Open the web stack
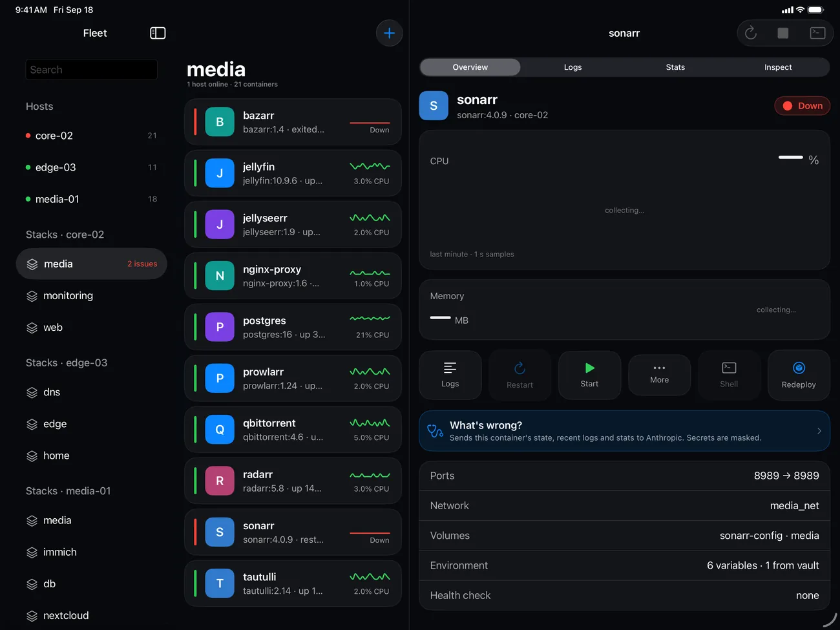840x630 pixels. click(x=91, y=328)
